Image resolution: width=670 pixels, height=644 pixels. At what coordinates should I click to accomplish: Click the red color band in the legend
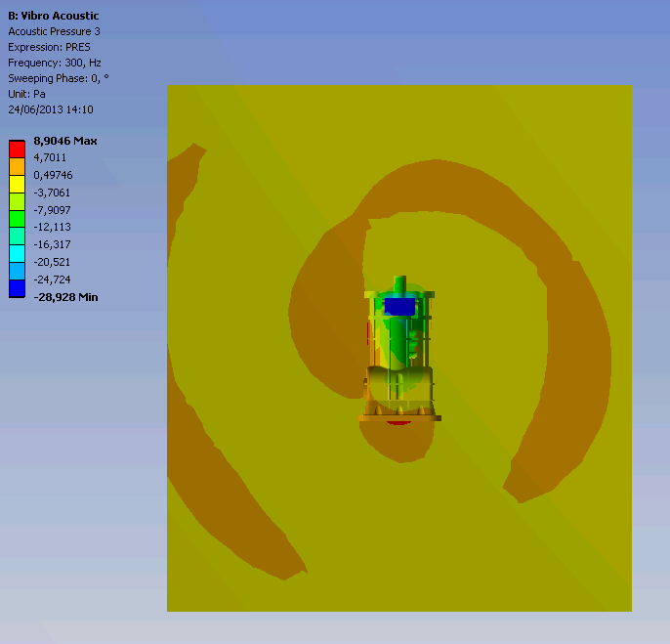[x=18, y=150]
